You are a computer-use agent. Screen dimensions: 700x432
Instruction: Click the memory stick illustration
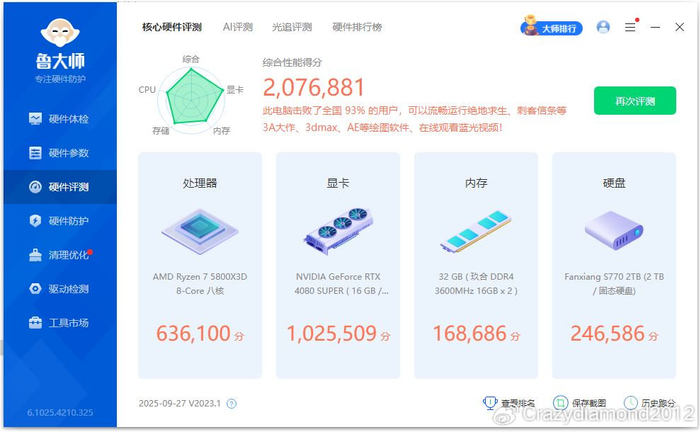[476, 231]
